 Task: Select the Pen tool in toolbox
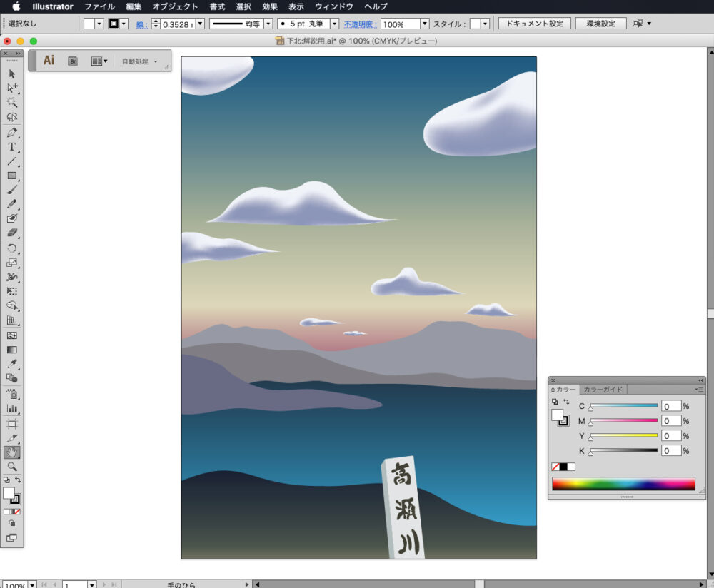tap(12, 132)
